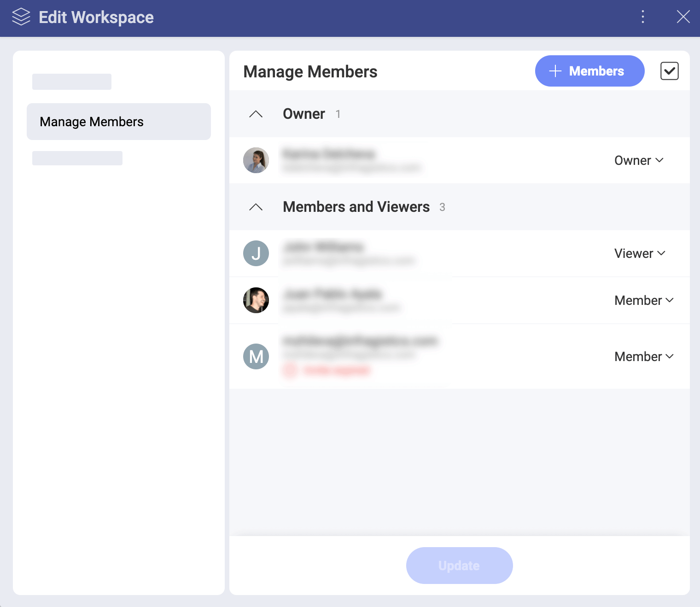
Task: Open Member role dropdown for photo user
Action: pyautogui.click(x=644, y=300)
